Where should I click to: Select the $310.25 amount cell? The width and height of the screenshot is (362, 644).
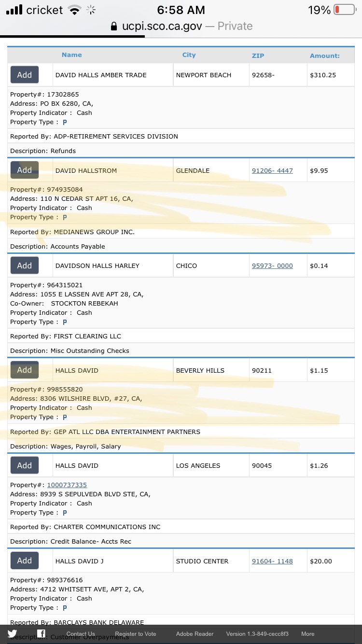[331, 75]
